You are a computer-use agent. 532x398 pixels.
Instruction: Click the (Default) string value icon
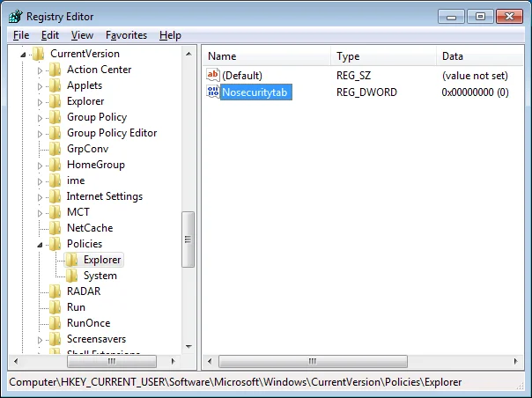click(x=213, y=75)
